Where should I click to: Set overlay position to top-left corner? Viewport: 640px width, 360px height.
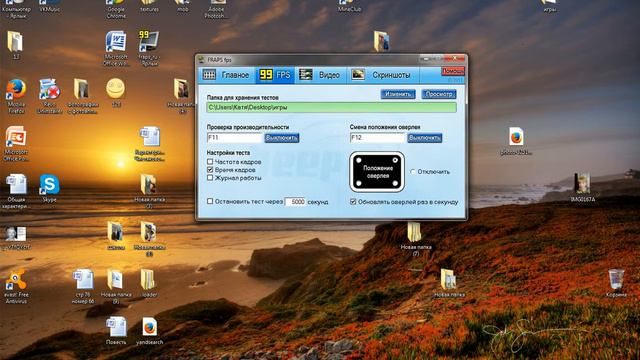(359, 160)
